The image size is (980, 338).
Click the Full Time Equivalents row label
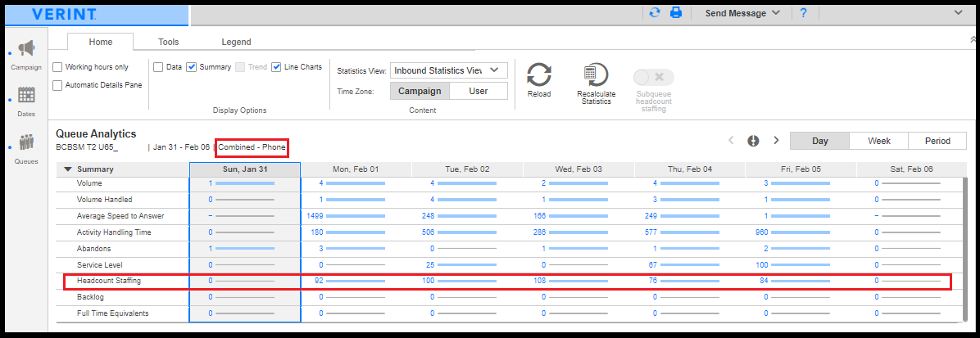click(x=112, y=313)
